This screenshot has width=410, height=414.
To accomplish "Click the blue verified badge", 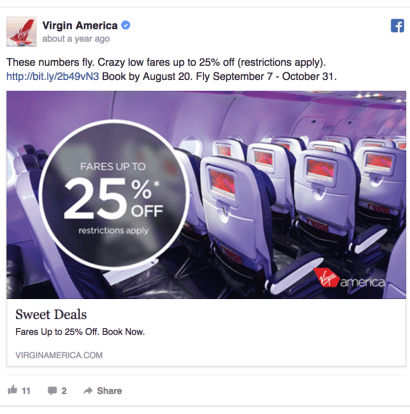I will pos(126,25).
